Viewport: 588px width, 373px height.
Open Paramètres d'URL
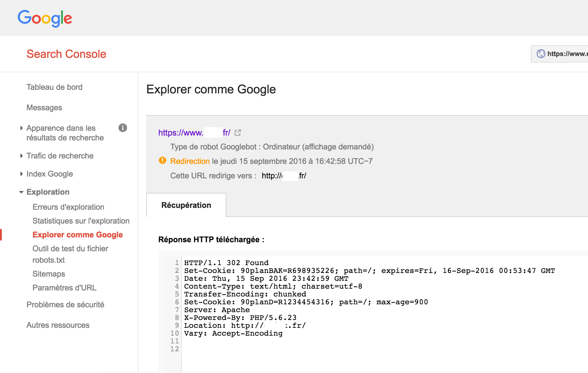click(x=64, y=288)
